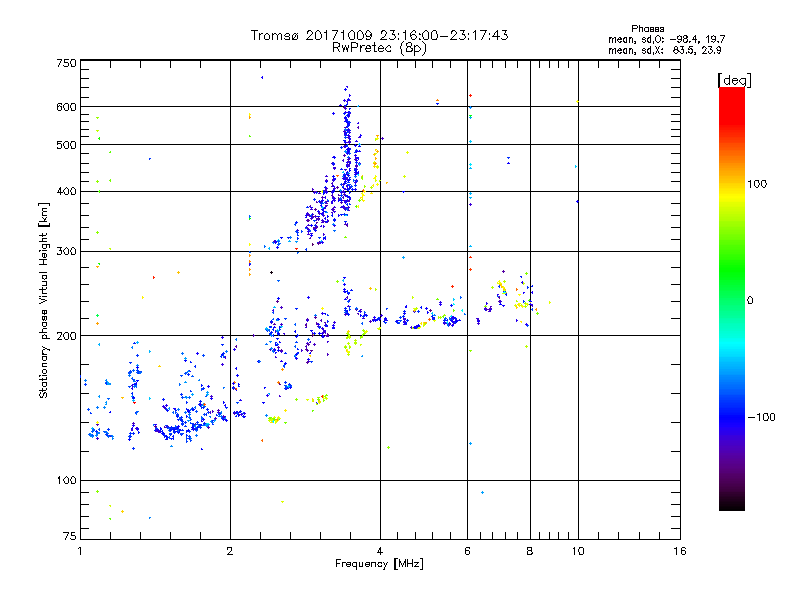
Task: Click the '16' x-axis tick label
Action: point(680,551)
